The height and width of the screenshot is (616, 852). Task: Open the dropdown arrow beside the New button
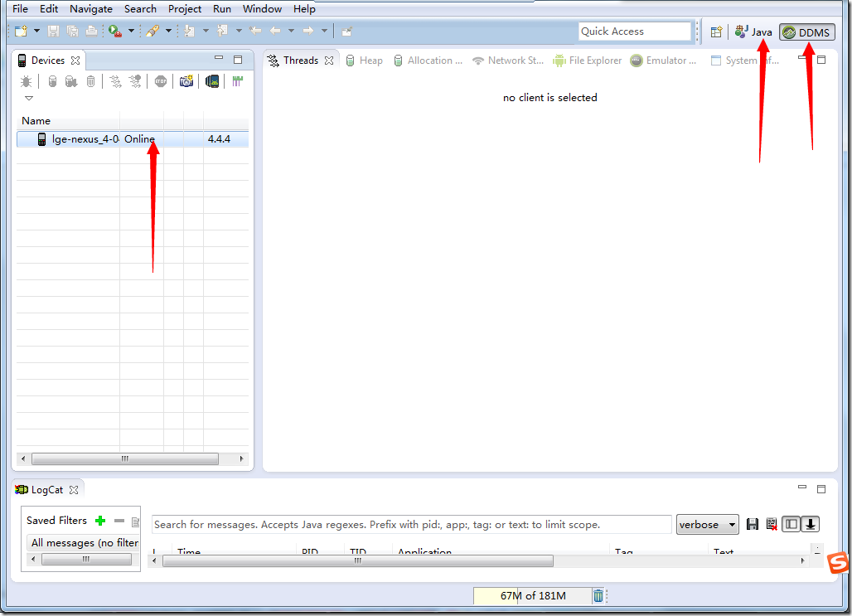tap(36, 32)
